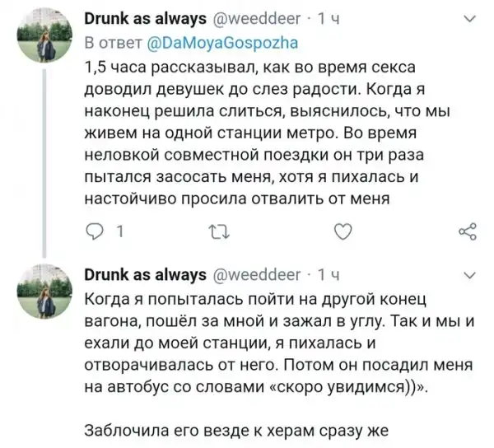Expand the first tweet's chevron options menu

coord(469,21)
